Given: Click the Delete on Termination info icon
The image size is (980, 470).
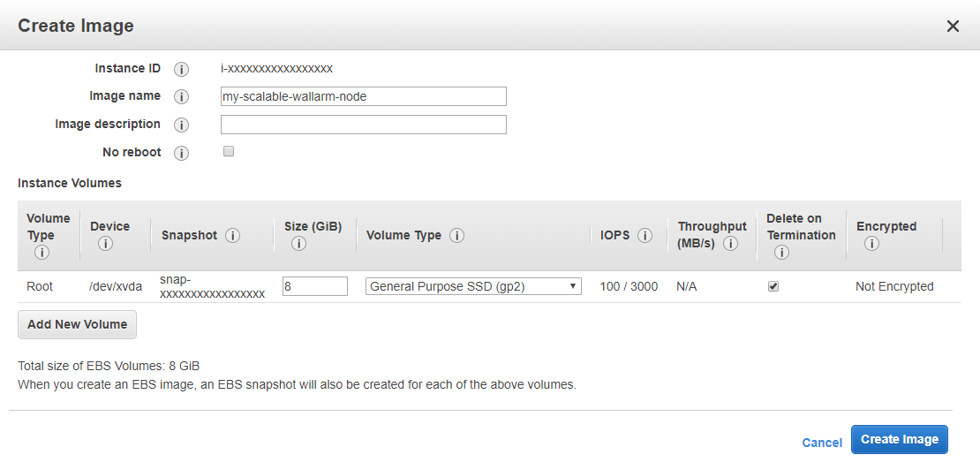Looking at the screenshot, I should pos(781,253).
